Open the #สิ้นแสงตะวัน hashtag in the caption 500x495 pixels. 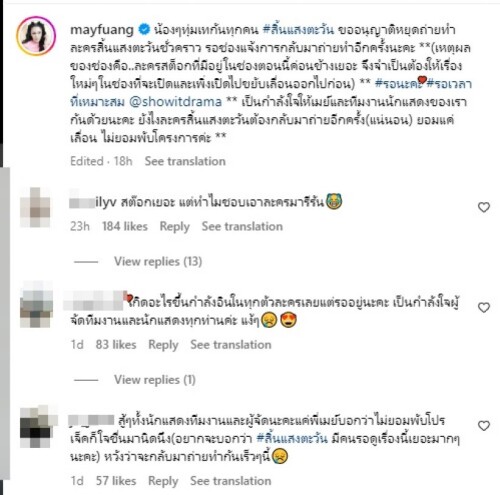point(298,30)
